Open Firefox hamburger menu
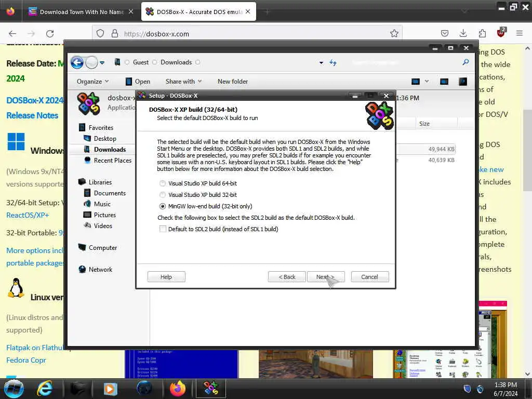The height and width of the screenshot is (399, 532). (520, 33)
